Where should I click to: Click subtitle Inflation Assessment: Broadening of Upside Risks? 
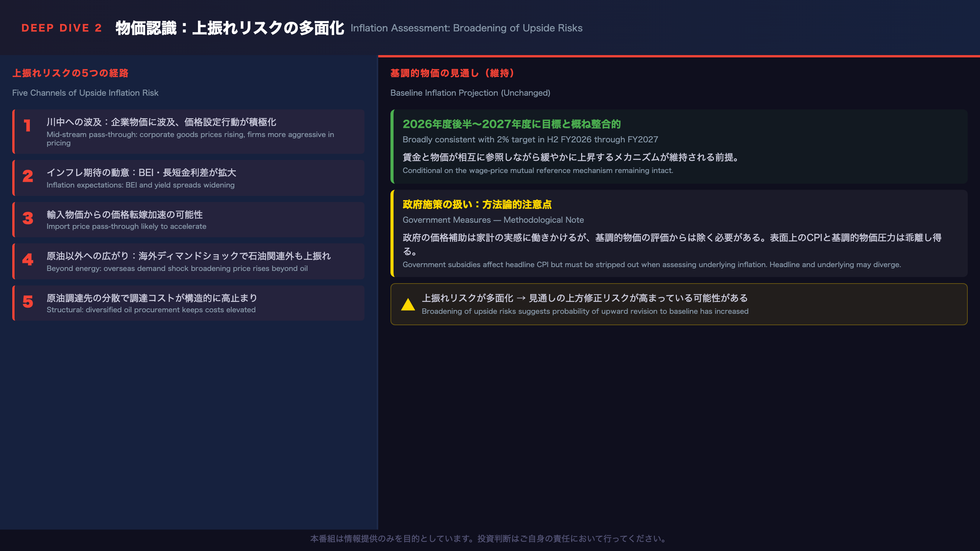(467, 28)
